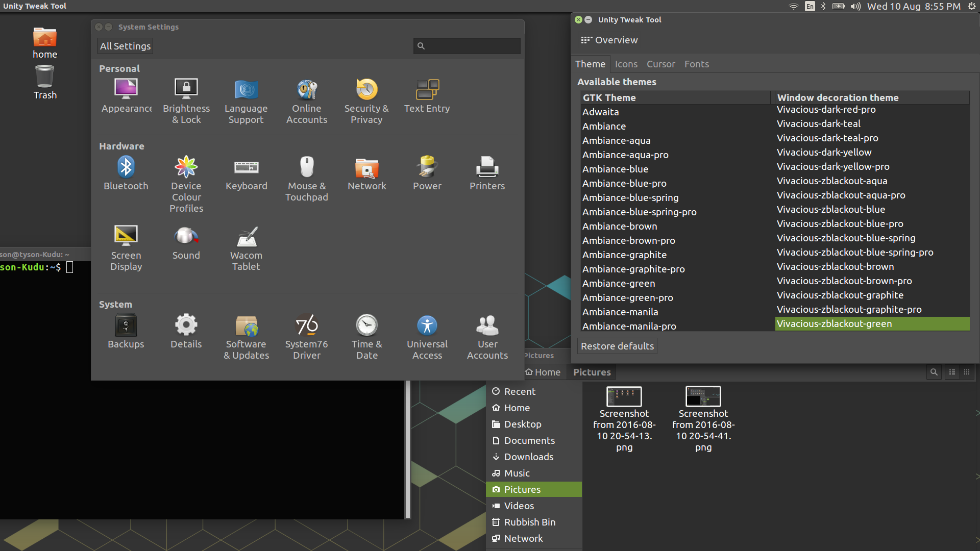
Task: Show All Settings in System Settings
Action: pos(125,45)
